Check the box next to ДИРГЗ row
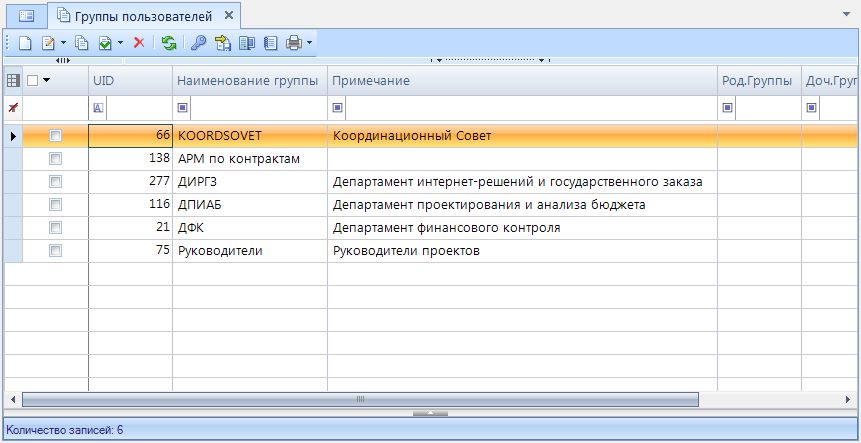The height and width of the screenshot is (443, 861). point(55,182)
